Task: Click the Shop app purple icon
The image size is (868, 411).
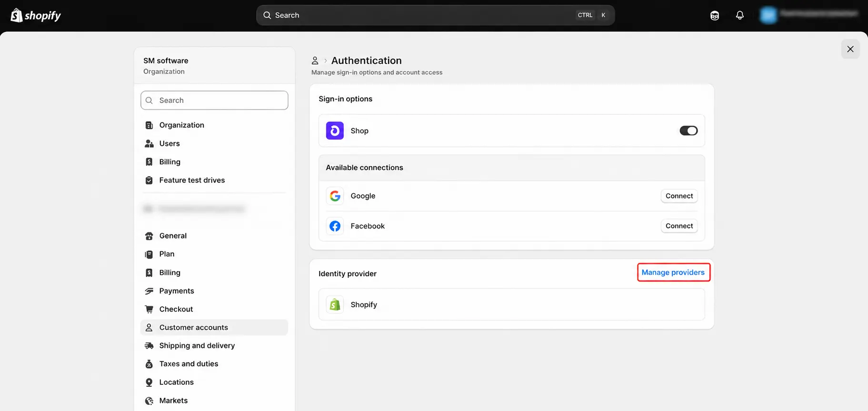Action: [x=335, y=130]
